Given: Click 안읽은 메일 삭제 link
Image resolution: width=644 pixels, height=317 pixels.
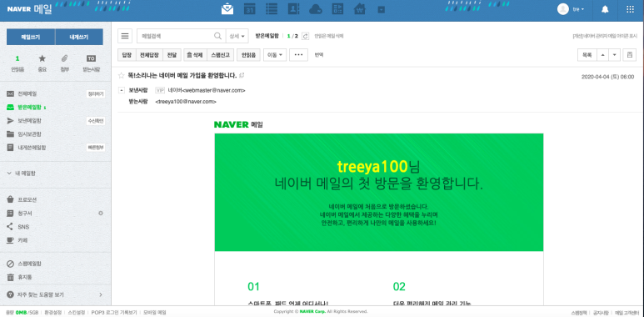Looking at the screenshot, I should coord(328,36).
